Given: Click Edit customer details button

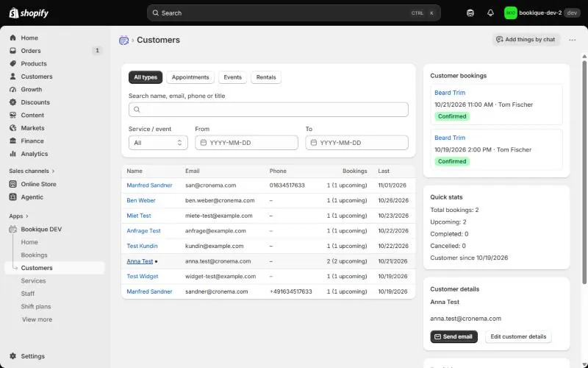Looking at the screenshot, I should pyautogui.click(x=518, y=337).
